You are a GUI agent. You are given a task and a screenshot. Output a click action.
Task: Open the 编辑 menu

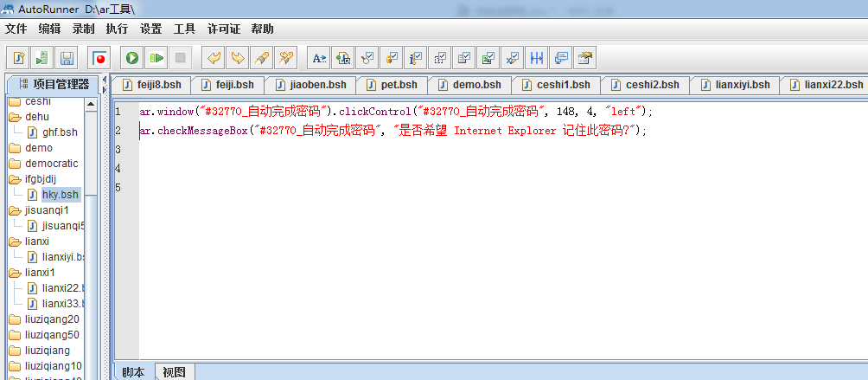coord(50,29)
